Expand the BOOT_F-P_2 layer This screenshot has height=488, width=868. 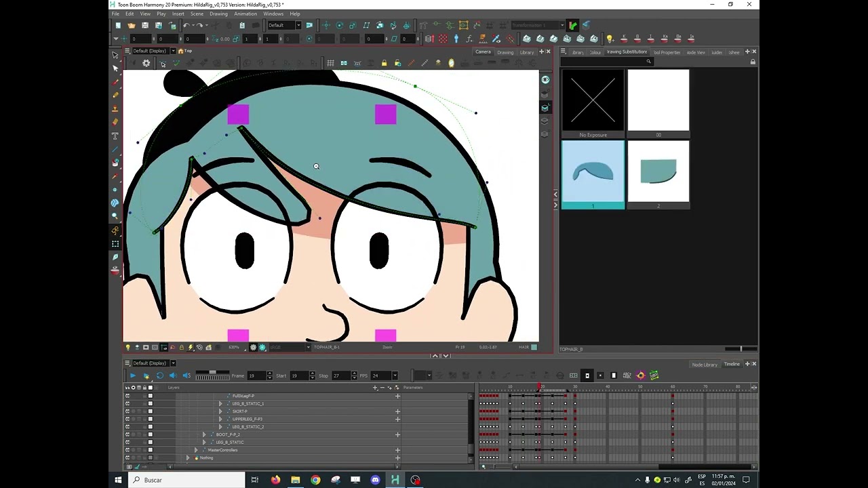pyautogui.click(x=203, y=434)
